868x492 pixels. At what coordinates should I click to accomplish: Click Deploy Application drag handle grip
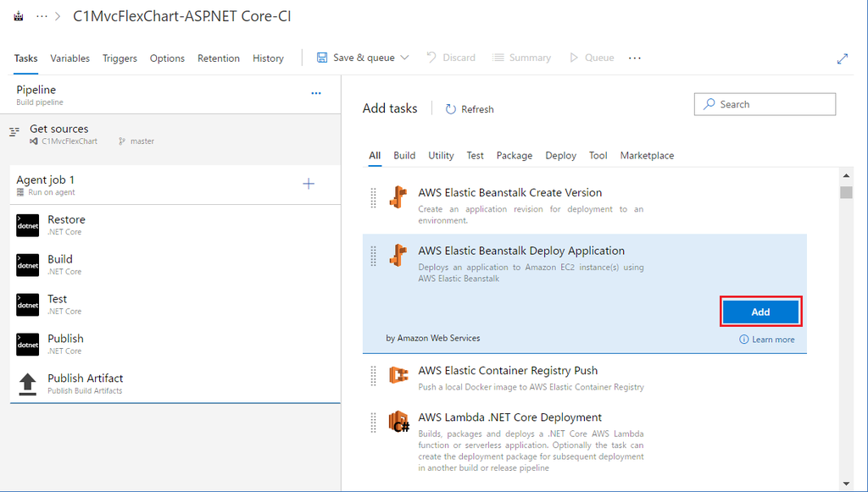point(373,256)
